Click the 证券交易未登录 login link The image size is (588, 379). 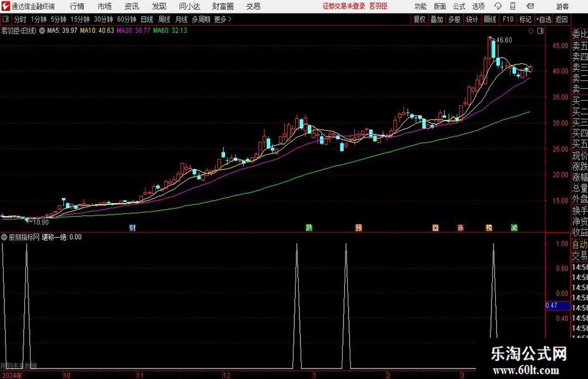pos(343,6)
